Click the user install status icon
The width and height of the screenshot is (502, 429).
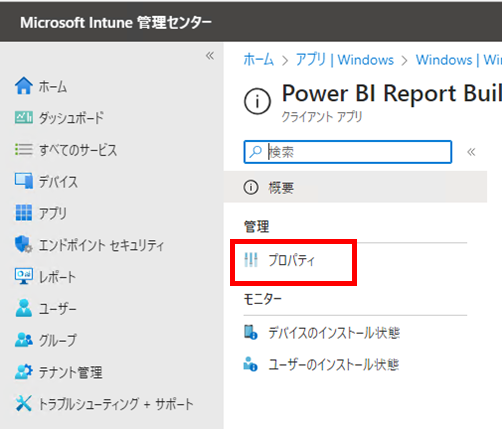(251, 364)
